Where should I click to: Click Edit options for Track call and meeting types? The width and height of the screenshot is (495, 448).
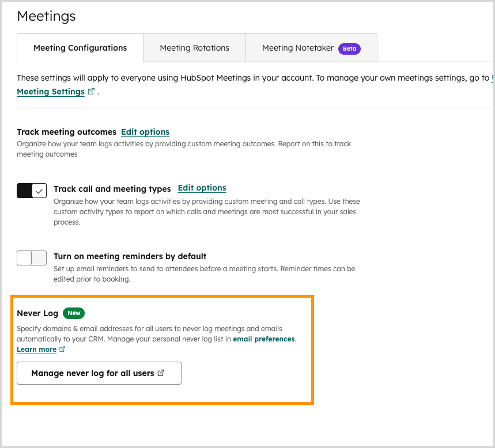pos(202,188)
